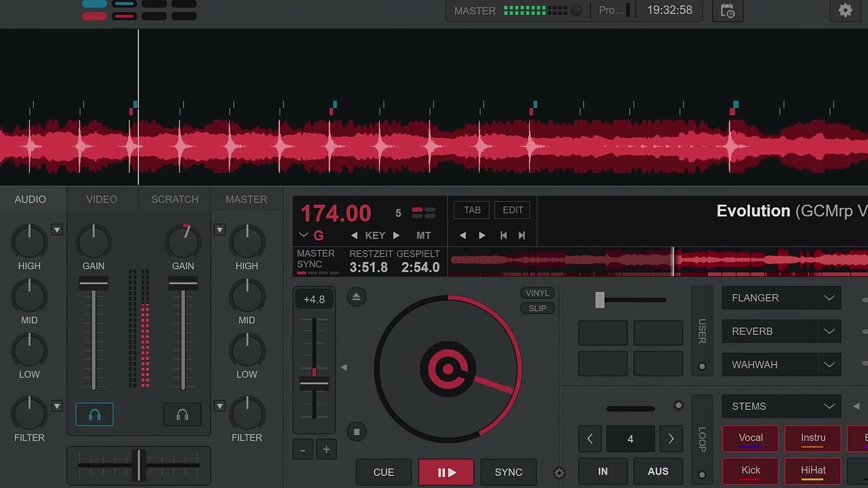
Task: Open the WAHWAH effect dropdown
Action: (782, 365)
